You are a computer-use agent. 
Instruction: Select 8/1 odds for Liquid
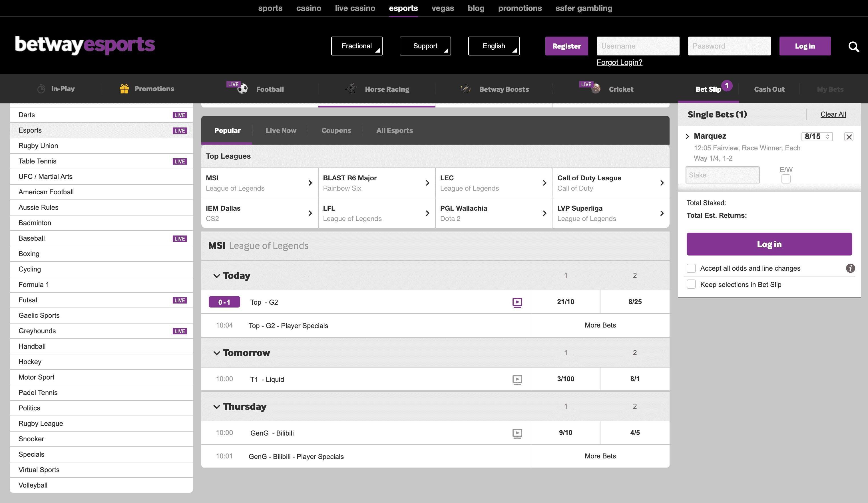coord(635,379)
